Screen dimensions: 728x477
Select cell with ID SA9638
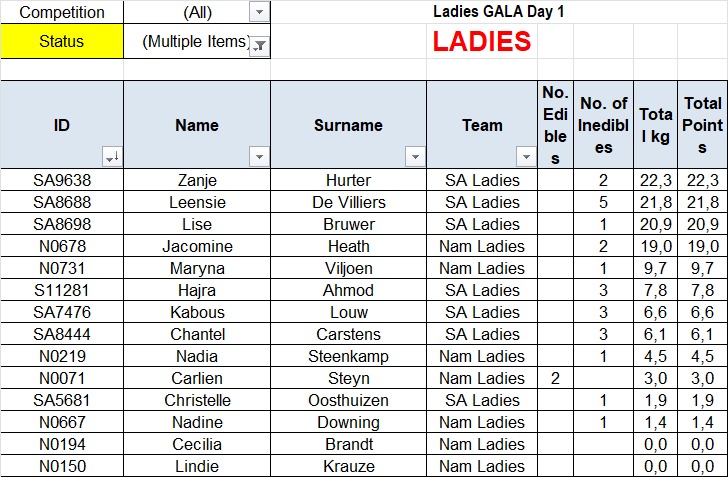pyautogui.click(x=62, y=180)
